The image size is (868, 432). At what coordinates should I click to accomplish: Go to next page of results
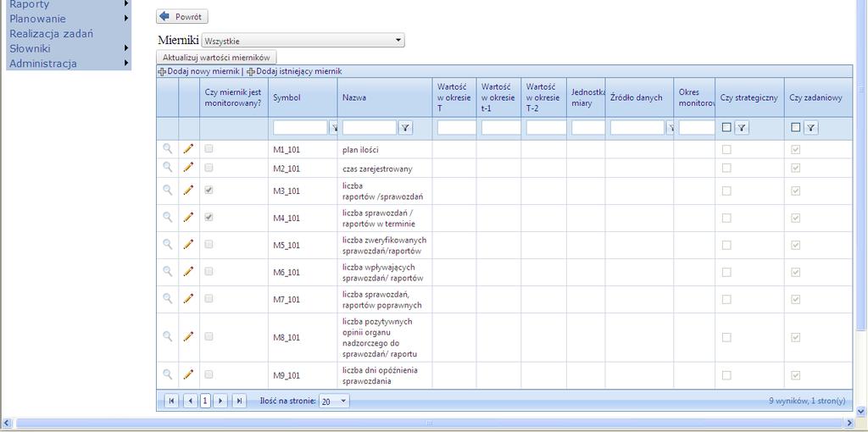pos(220,401)
